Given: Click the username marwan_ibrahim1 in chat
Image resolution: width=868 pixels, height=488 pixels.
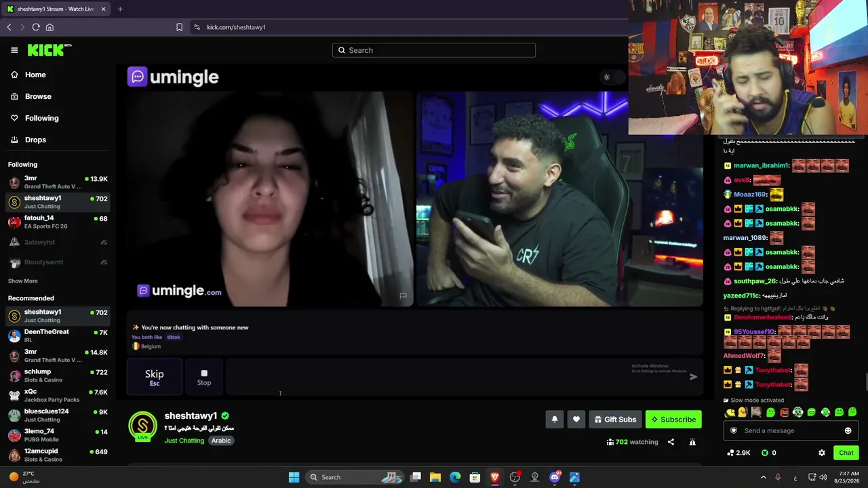Looking at the screenshot, I should pyautogui.click(x=761, y=165).
